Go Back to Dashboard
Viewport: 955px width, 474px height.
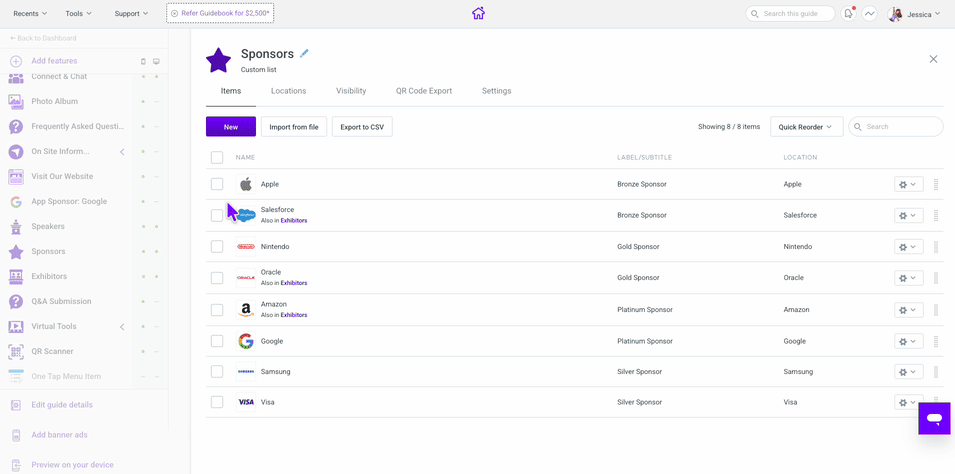pyautogui.click(x=43, y=38)
